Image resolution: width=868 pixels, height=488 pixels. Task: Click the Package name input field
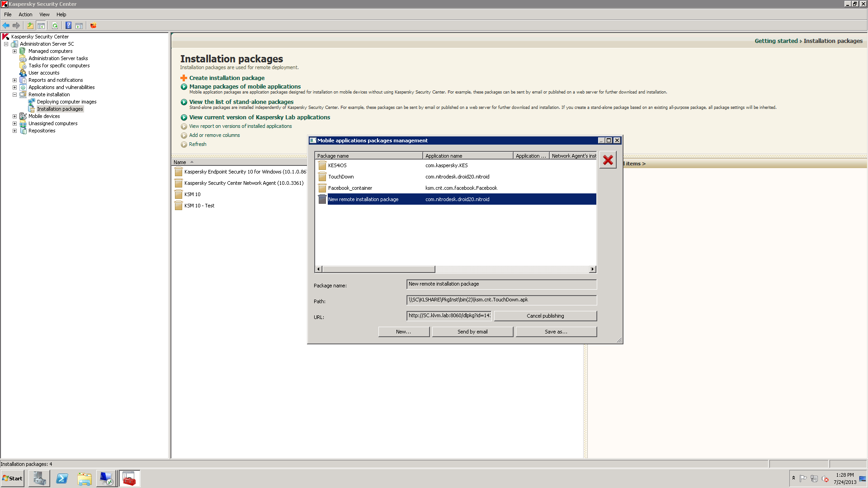coord(501,284)
